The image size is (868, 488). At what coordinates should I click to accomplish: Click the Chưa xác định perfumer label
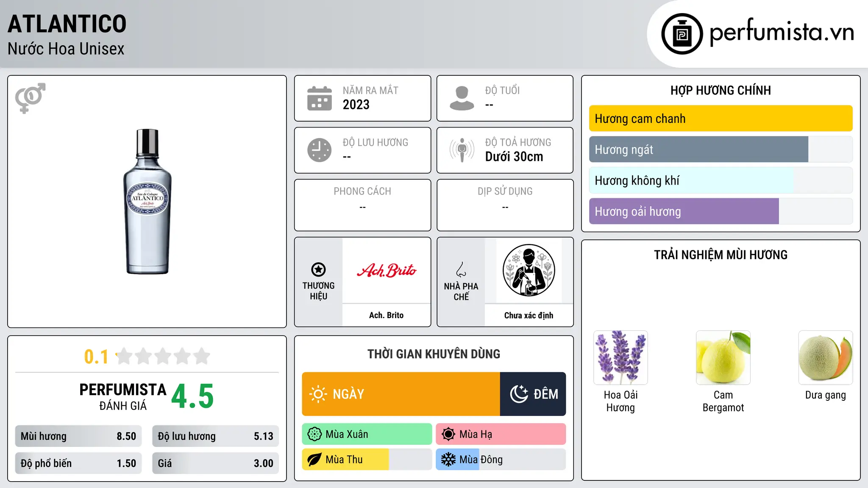click(x=529, y=315)
